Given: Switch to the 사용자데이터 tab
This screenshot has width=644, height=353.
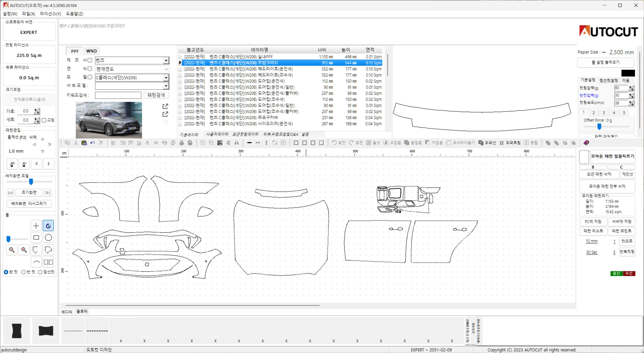Looking at the screenshot, I should pos(217,134).
